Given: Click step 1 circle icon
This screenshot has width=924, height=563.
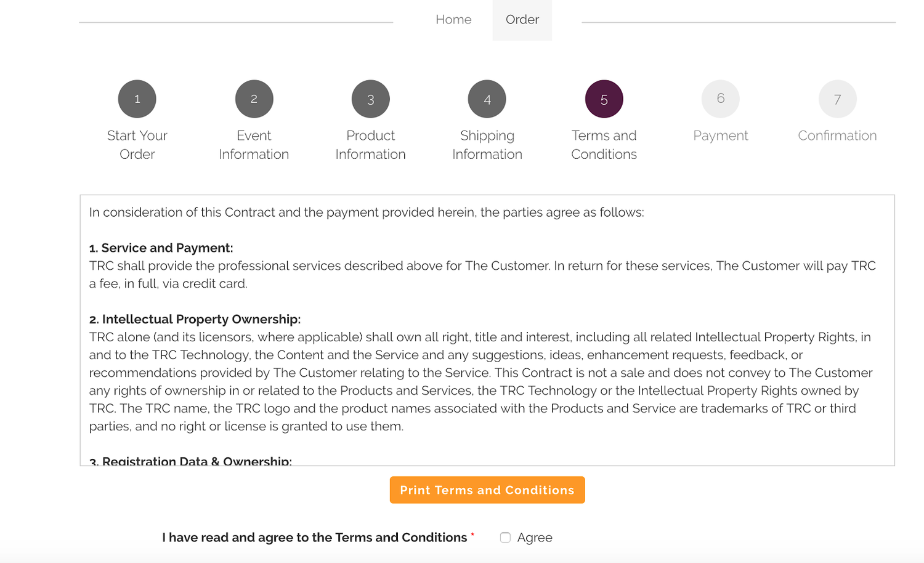Looking at the screenshot, I should coord(137,99).
